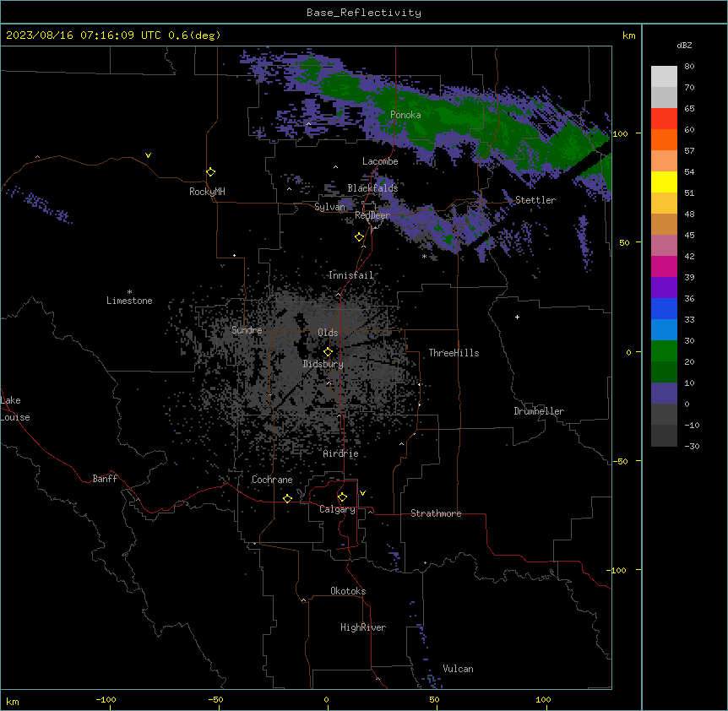Screen dimensions: 728x711
Task: Click the asterisk marker above Limestone label
Action: [129, 292]
